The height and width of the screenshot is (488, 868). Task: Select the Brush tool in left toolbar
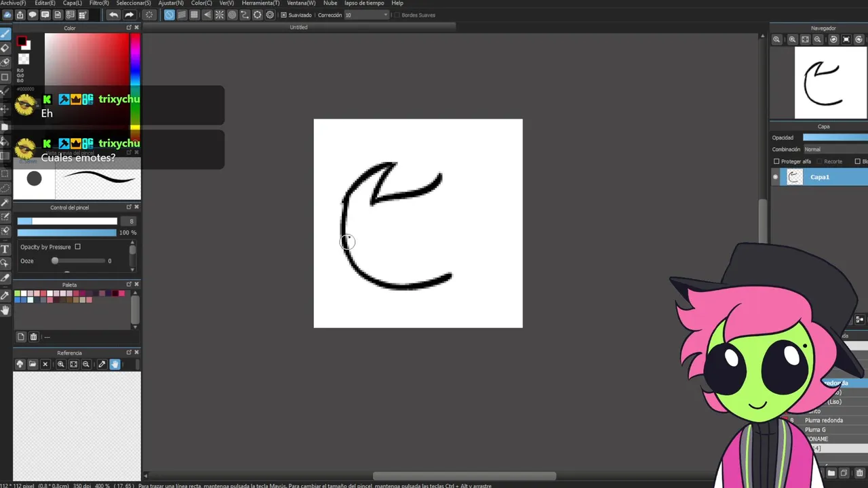coord(5,34)
